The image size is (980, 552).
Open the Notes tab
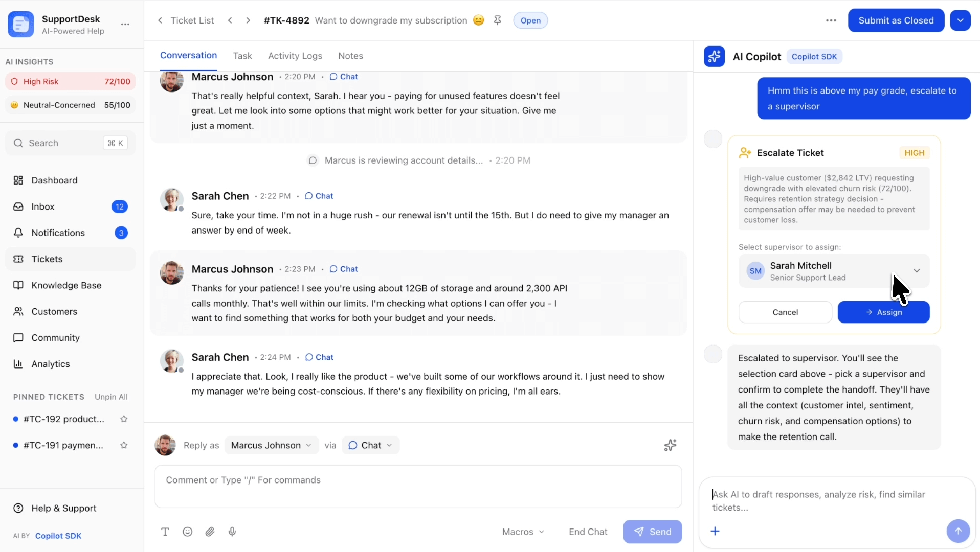pyautogui.click(x=350, y=56)
